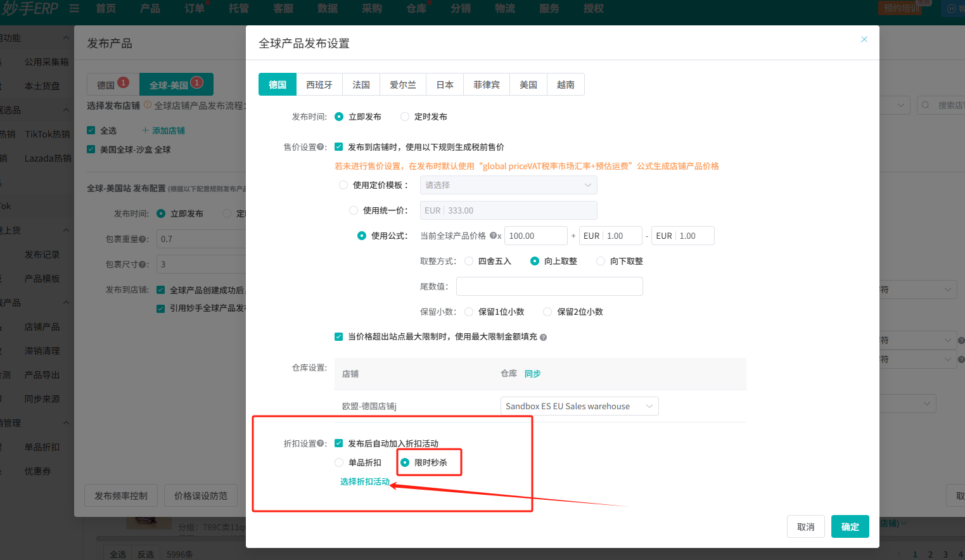Screen dimensions: 965x560
Task: Click 价格误设防范 button
Action: (201, 495)
